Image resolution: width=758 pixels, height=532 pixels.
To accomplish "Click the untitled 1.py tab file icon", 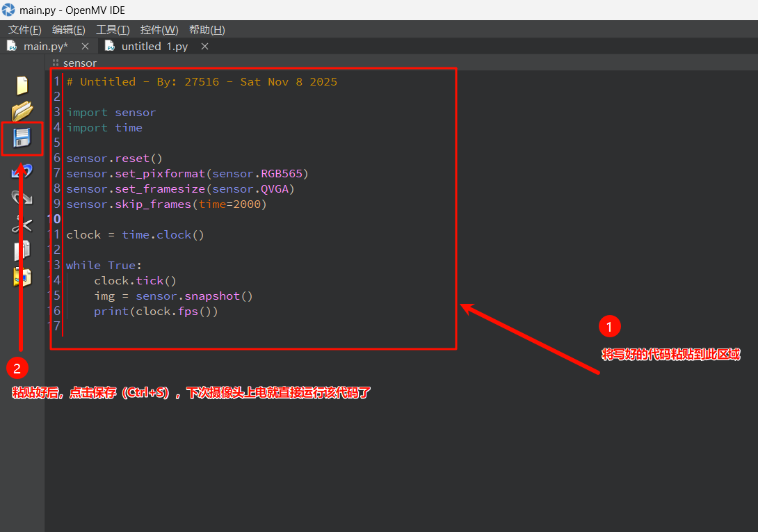I will [x=110, y=46].
